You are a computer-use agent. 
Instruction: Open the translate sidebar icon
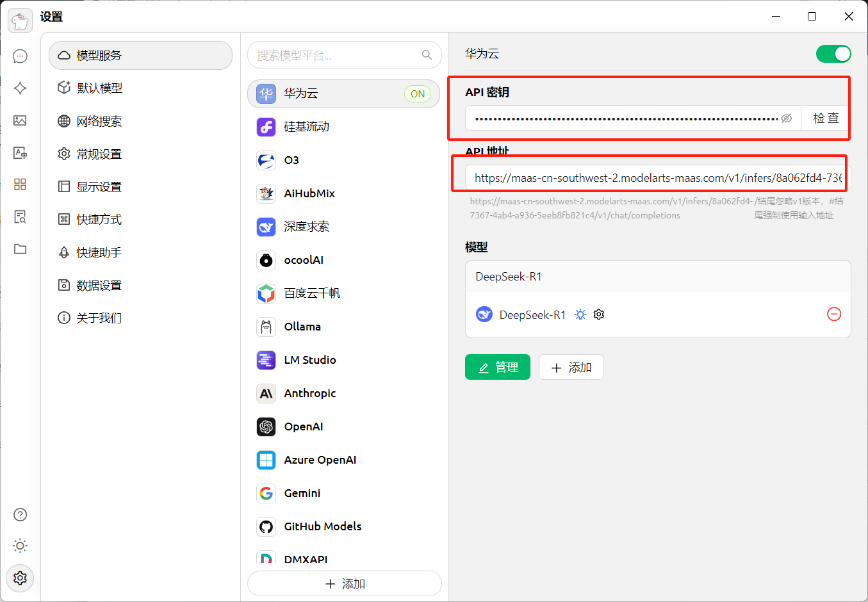point(20,152)
